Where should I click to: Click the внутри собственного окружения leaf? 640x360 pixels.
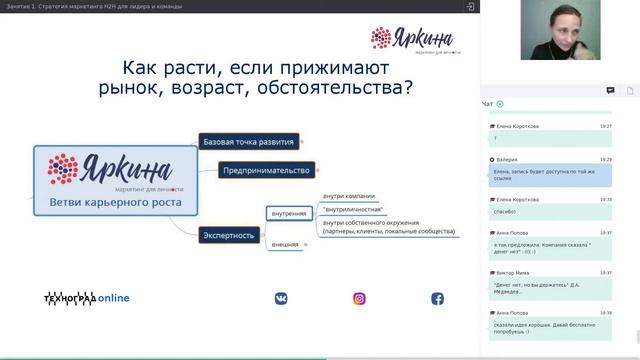pyautogui.click(x=389, y=227)
